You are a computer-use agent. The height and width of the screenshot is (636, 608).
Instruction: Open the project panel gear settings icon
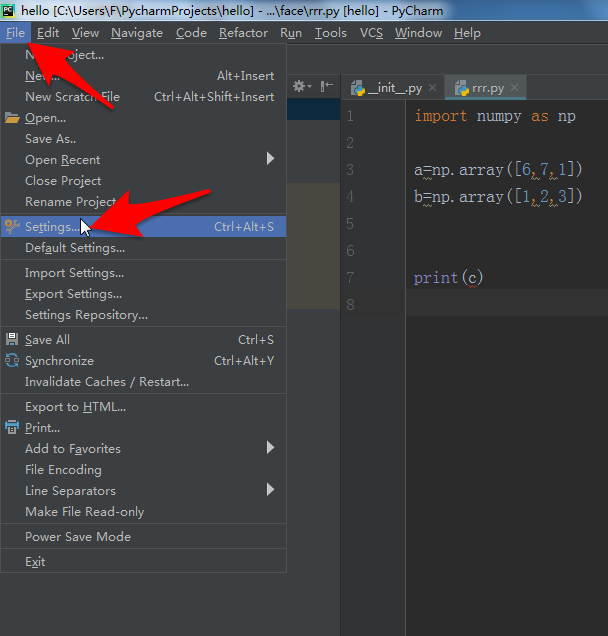click(302, 86)
